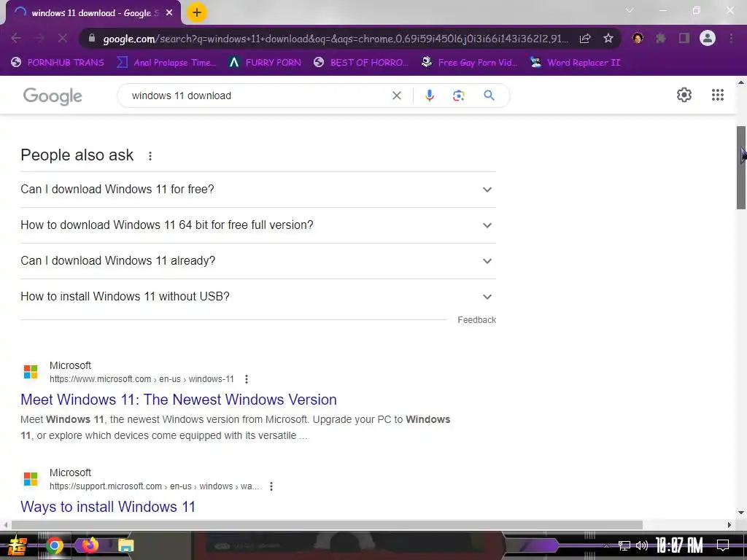The width and height of the screenshot is (747, 560).
Task: Go back with the browser back arrow
Action: (x=16, y=38)
